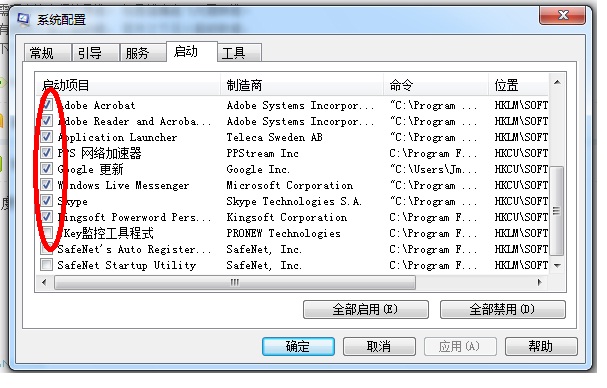607x388 pixels.
Task: Enable the SafeNet Startup Utility checkbox
Action: click(47, 264)
